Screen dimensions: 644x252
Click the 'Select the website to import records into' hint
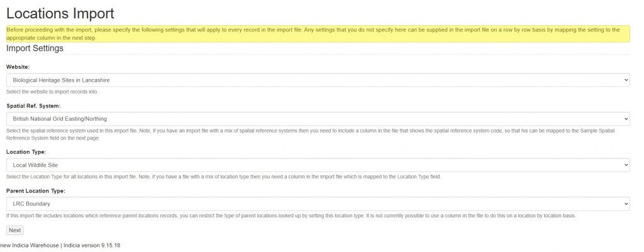pyautogui.click(x=52, y=92)
